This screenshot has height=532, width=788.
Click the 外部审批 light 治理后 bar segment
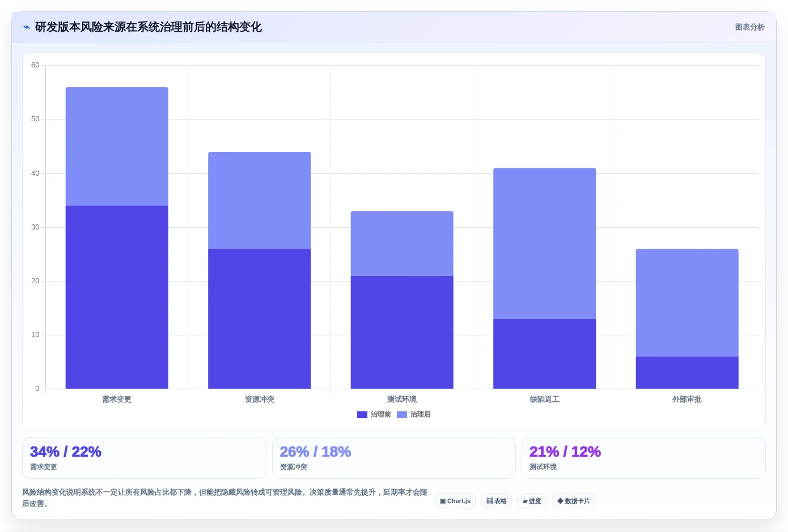tap(687, 303)
